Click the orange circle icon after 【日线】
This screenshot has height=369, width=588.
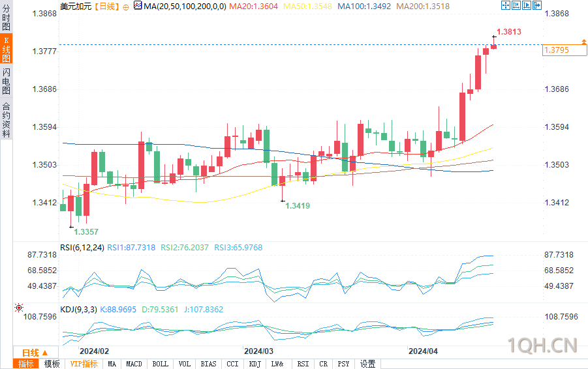click(125, 7)
